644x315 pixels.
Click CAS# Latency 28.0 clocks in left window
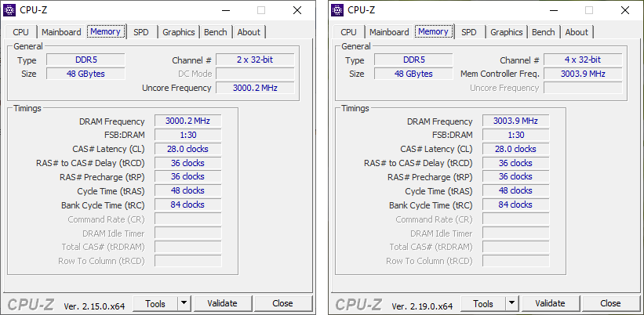(187, 149)
